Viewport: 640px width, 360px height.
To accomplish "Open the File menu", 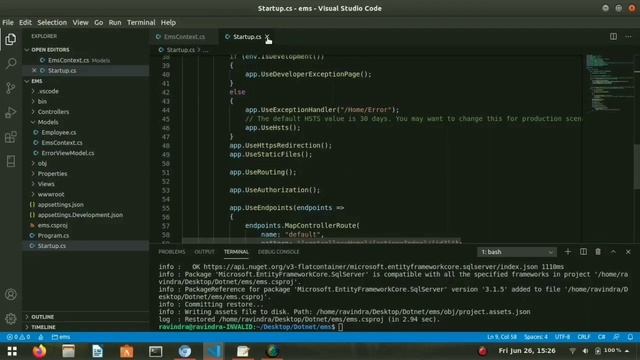I will coord(8,22).
